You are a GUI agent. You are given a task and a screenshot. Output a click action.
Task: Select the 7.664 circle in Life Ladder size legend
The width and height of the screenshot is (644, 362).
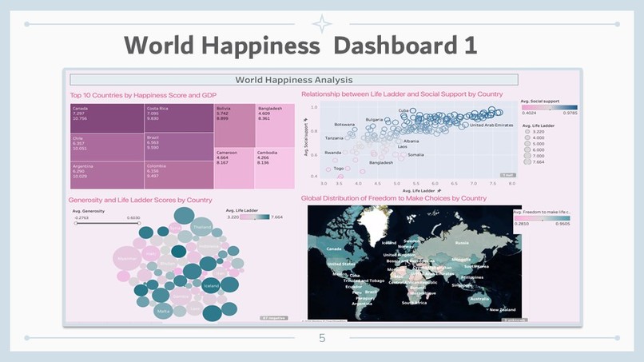(527, 162)
